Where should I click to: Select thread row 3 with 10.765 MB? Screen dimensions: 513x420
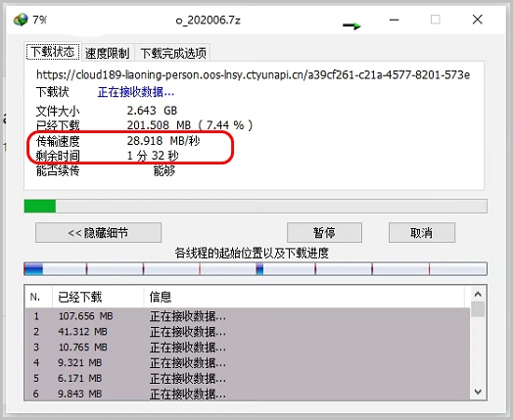[248, 347]
